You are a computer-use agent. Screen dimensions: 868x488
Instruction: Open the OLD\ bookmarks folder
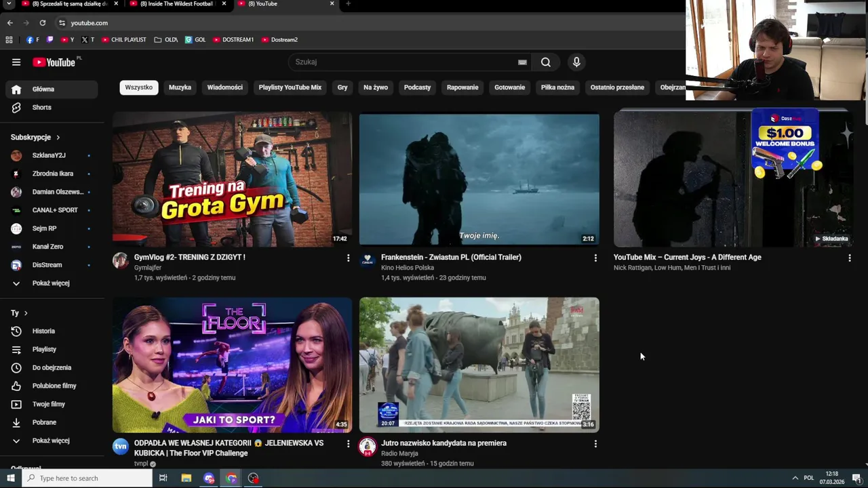point(165,40)
